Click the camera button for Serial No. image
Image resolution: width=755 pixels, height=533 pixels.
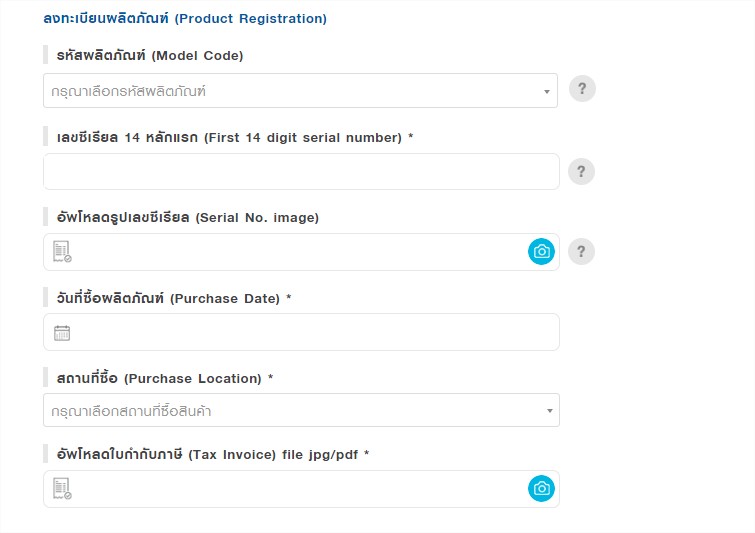click(541, 251)
